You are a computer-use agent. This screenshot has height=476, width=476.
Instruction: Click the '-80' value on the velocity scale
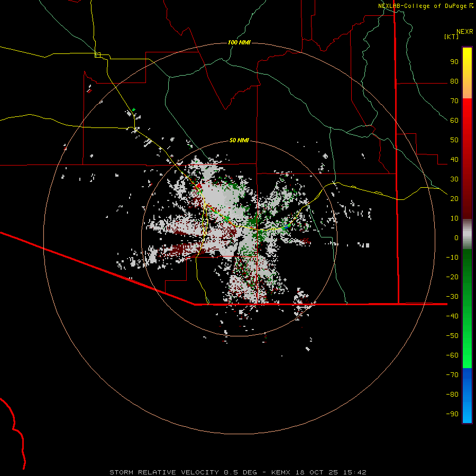point(452,395)
